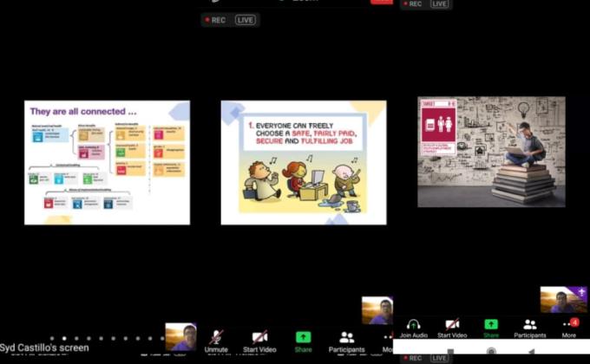Click the REC indicator at top center
Screen dimensions: 590x364
pos(214,20)
